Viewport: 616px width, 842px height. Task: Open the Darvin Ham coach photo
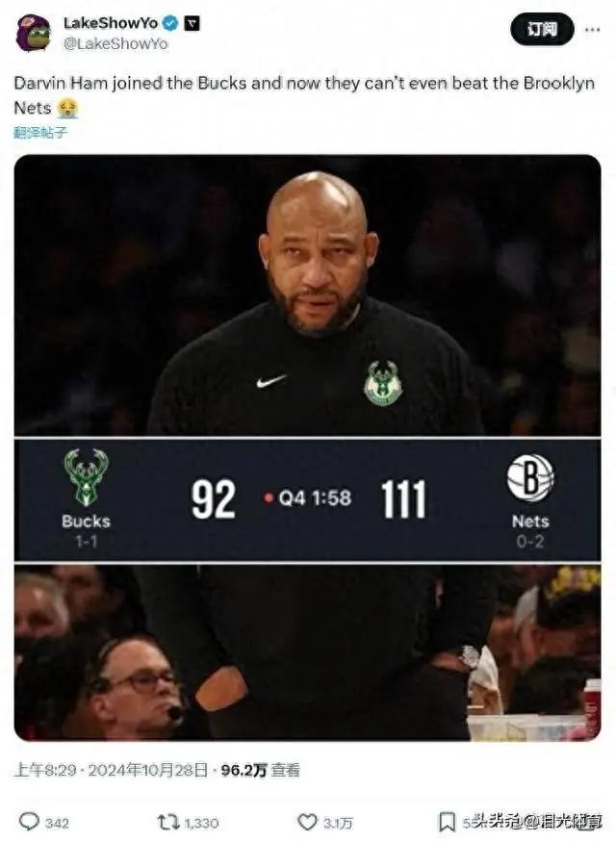pos(307,295)
